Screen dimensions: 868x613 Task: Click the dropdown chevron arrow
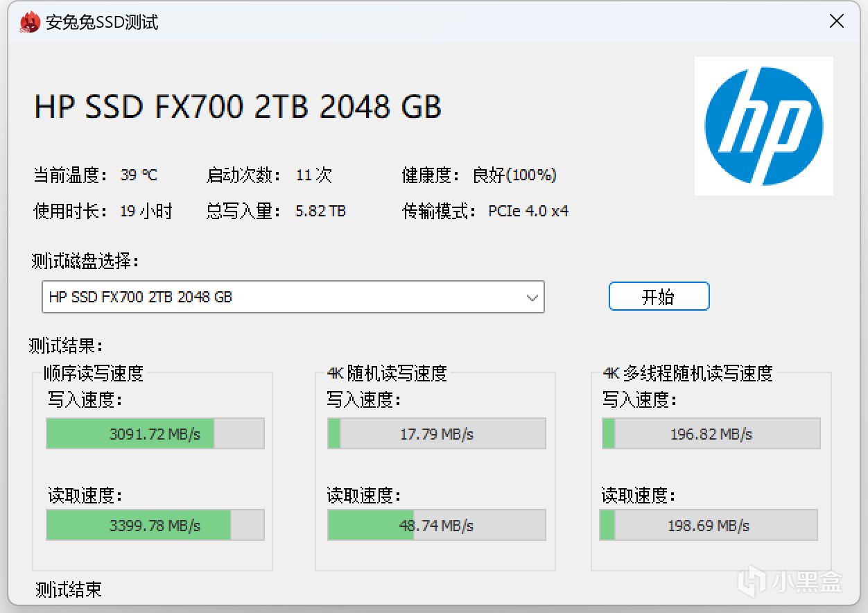tap(532, 297)
